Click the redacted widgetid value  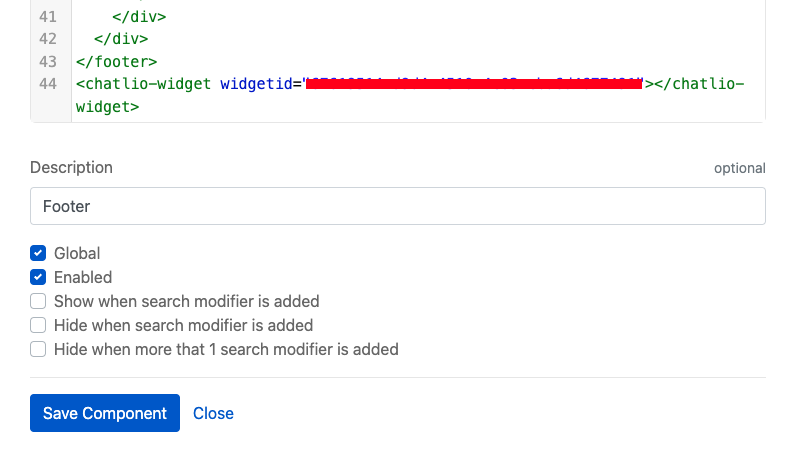pyautogui.click(x=474, y=83)
